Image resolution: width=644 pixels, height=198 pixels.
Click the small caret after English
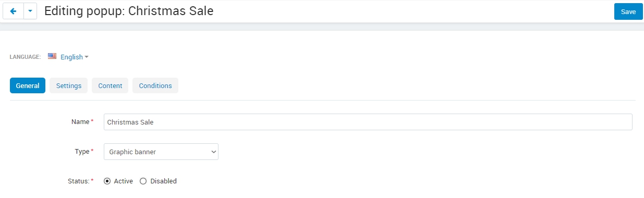click(x=87, y=57)
